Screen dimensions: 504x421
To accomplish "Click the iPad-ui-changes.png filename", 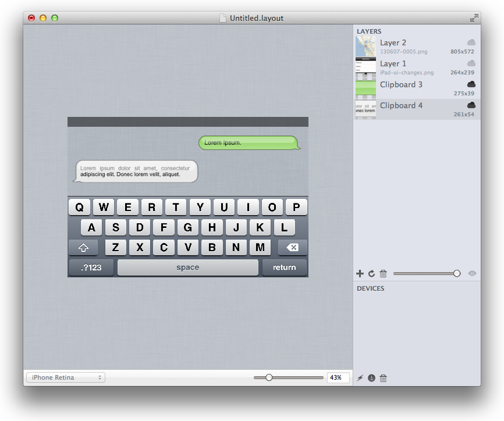I will point(407,73).
